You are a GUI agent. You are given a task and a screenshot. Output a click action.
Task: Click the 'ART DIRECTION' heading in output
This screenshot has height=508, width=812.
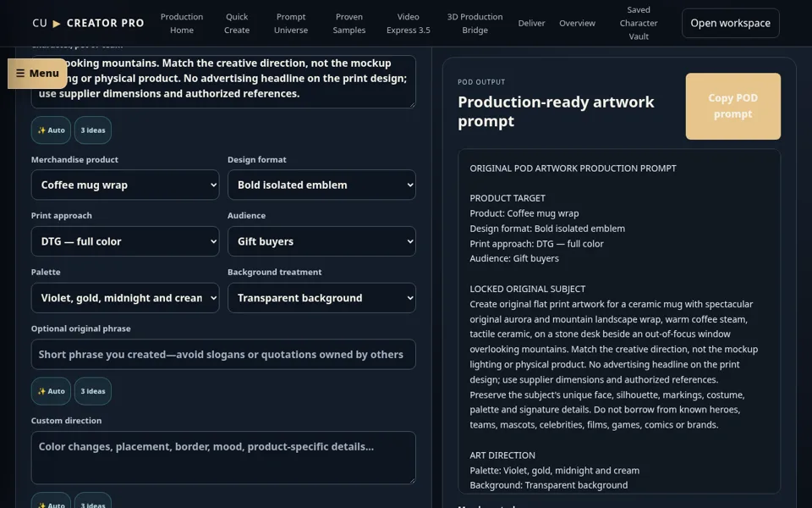point(502,456)
